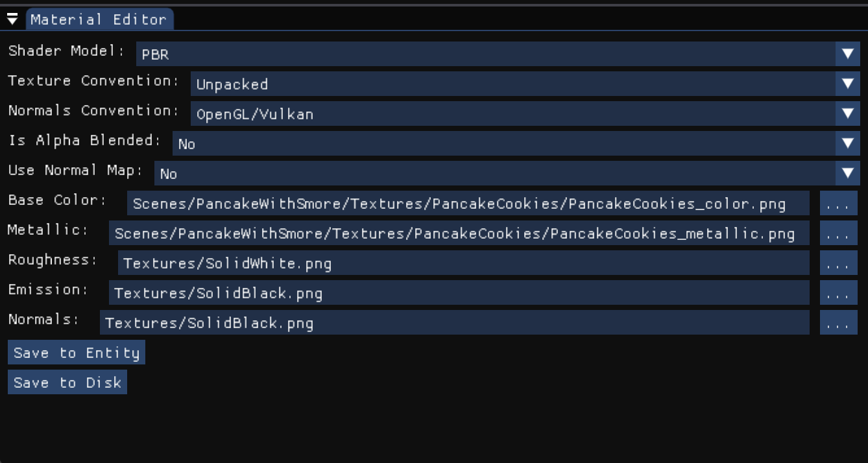Click the Base Color path field

click(467, 204)
